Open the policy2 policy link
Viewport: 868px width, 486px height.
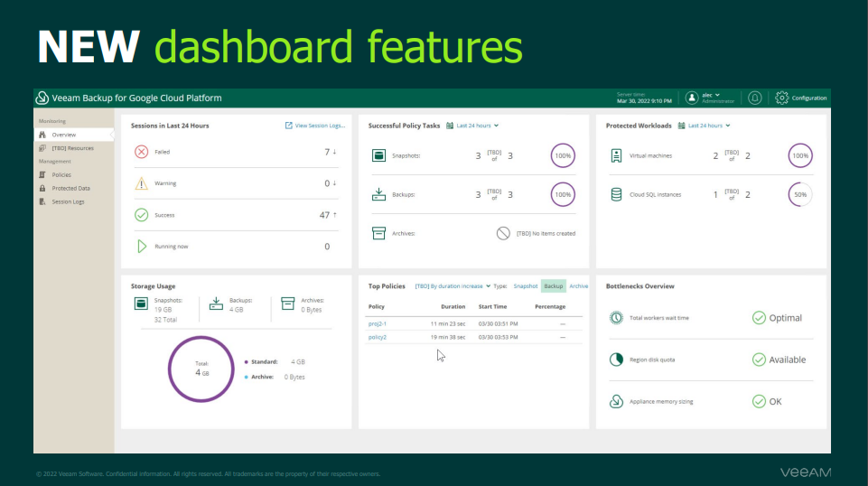point(377,337)
